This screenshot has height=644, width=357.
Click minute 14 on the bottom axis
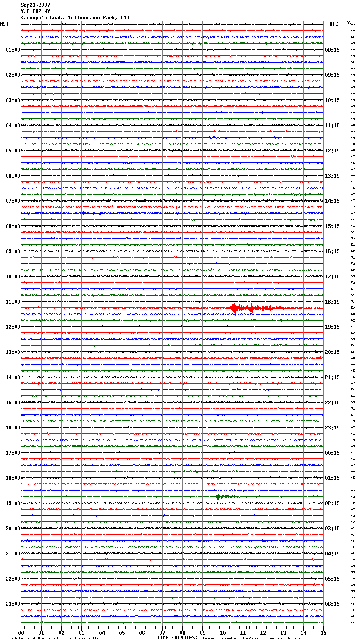[303, 633]
